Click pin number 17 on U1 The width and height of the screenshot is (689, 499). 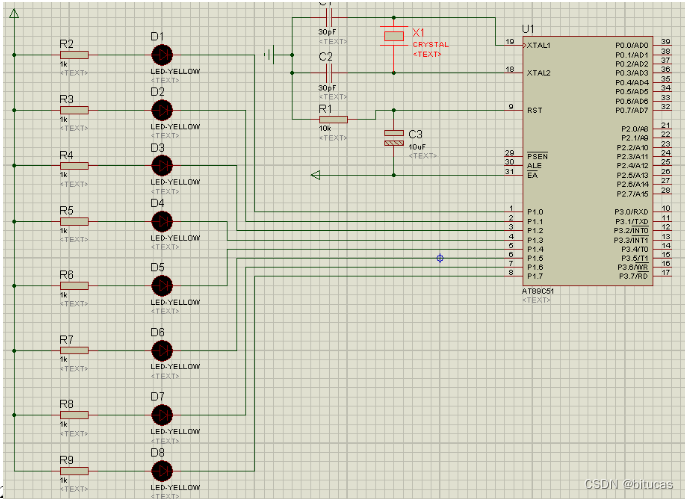coord(666,272)
